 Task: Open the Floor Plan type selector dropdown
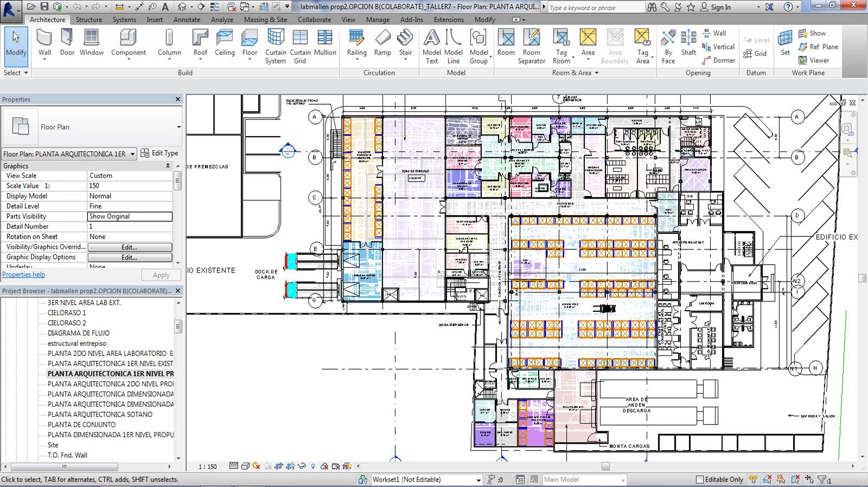tap(178, 127)
